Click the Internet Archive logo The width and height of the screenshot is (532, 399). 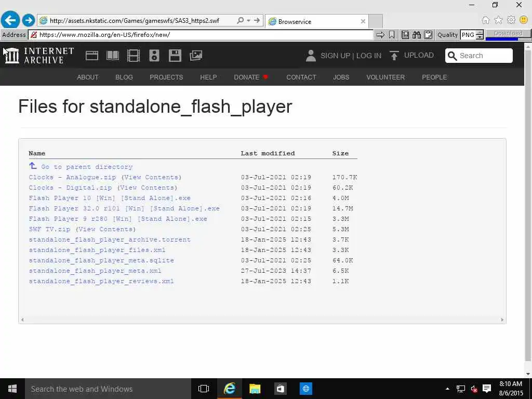pos(39,56)
